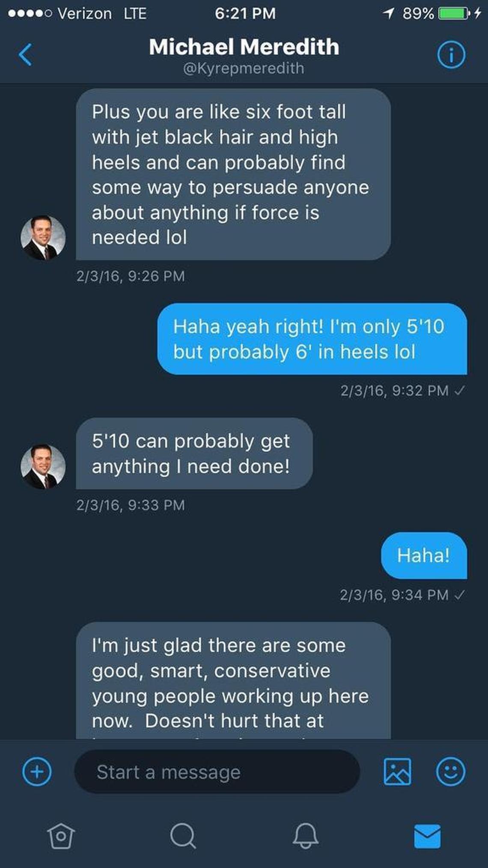This screenshot has width=488, height=868.
Task: Open the Search tab
Action: [x=183, y=835]
